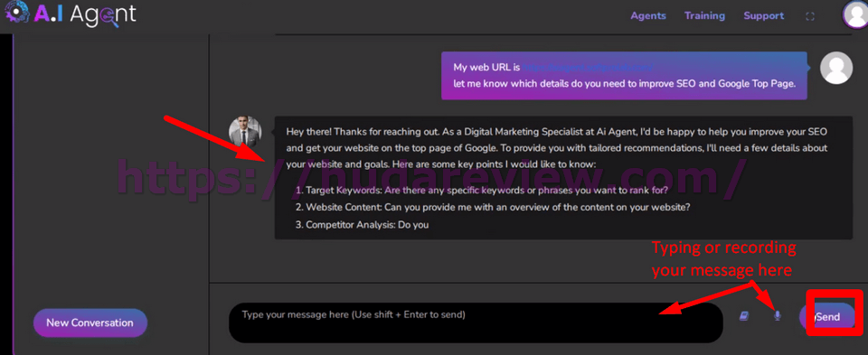Image resolution: width=868 pixels, height=355 pixels.
Task: Open the Training menu item
Action: pyautogui.click(x=704, y=16)
